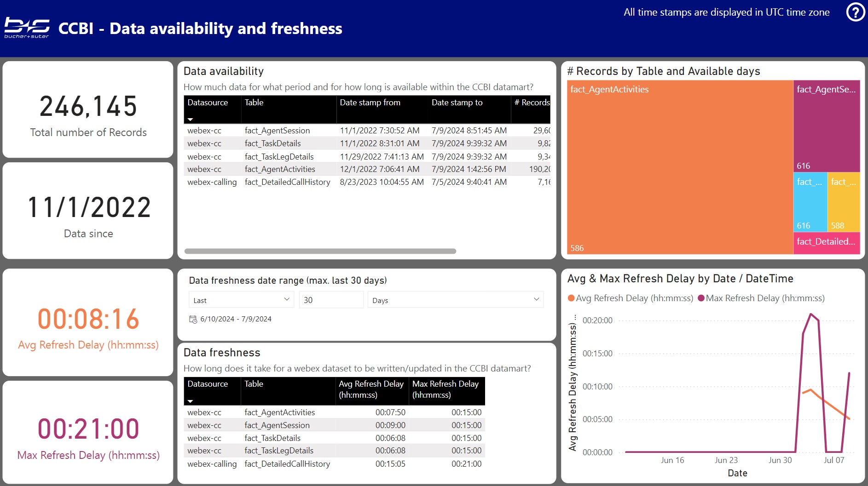Open the Days period dropdown
This screenshot has height=486, width=868.
pyautogui.click(x=456, y=300)
